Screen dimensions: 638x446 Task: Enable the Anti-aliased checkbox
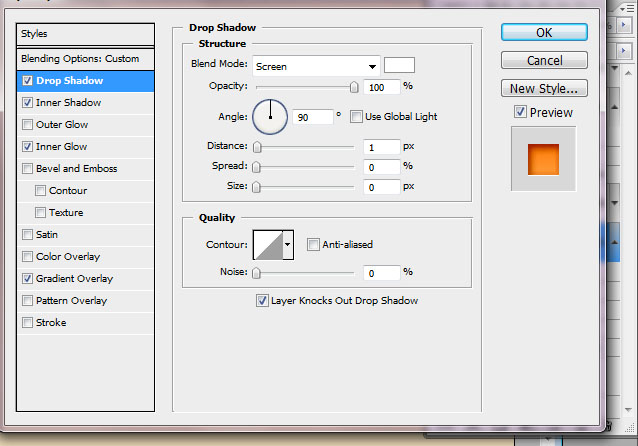point(314,244)
